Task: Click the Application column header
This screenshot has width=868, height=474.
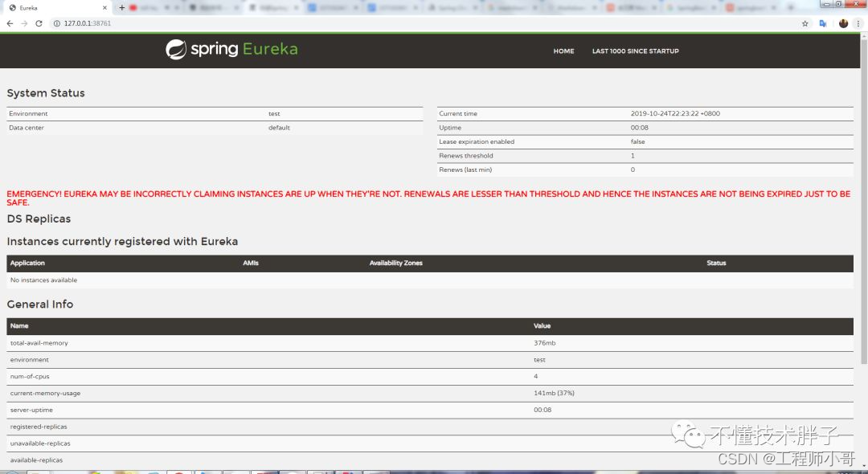Action: pos(27,263)
